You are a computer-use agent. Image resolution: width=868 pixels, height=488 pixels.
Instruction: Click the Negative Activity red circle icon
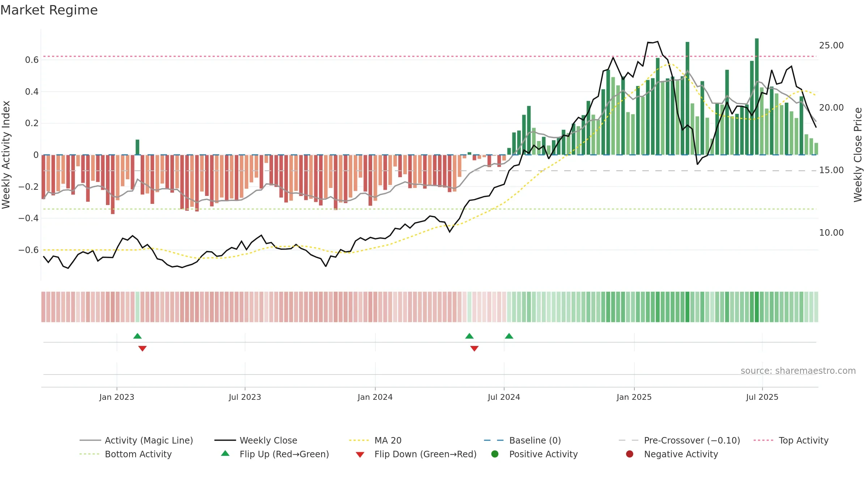tap(630, 454)
